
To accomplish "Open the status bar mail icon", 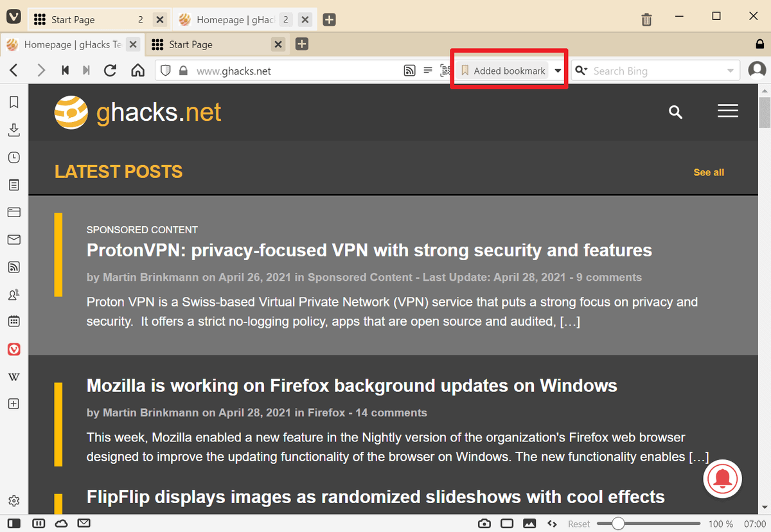I will 84,524.
